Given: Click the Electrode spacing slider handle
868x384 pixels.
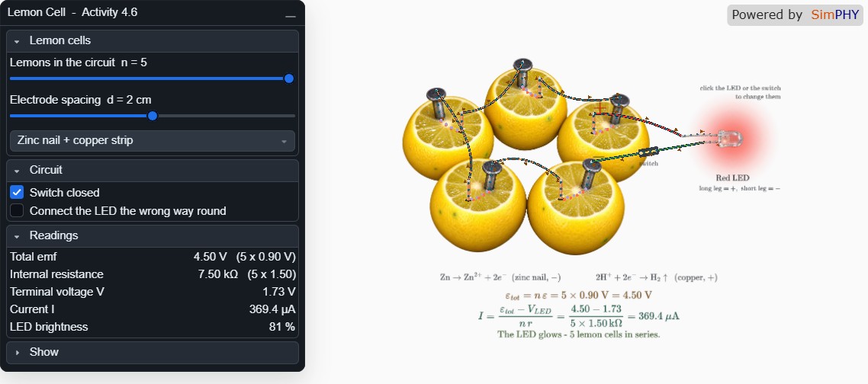Looking at the screenshot, I should (153, 116).
